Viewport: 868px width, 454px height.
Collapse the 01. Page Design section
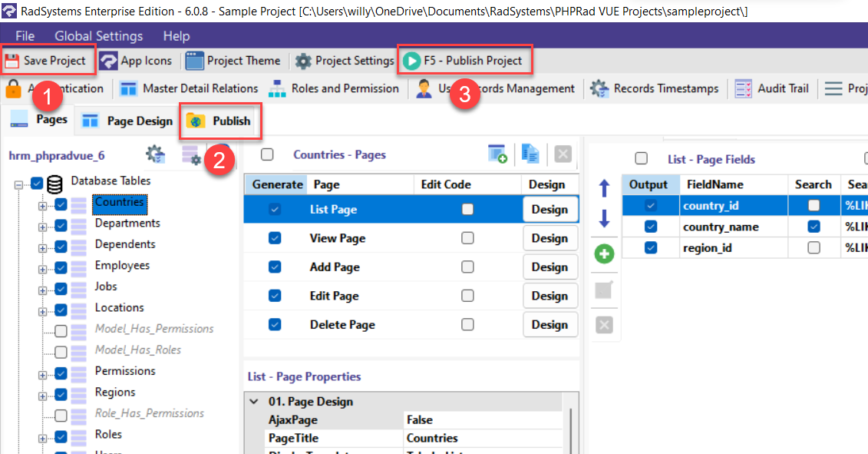click(x=254, y=401)
